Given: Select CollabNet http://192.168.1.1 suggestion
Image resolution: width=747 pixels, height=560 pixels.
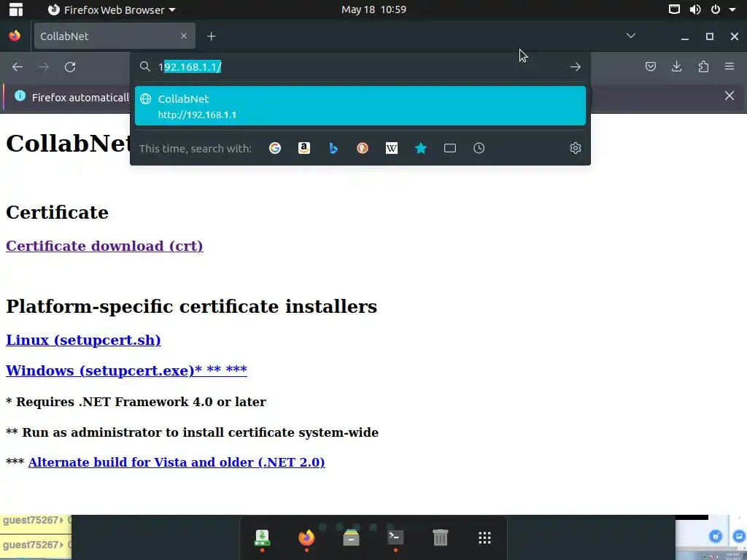Looking at the screenshot, I should [360, 106].
